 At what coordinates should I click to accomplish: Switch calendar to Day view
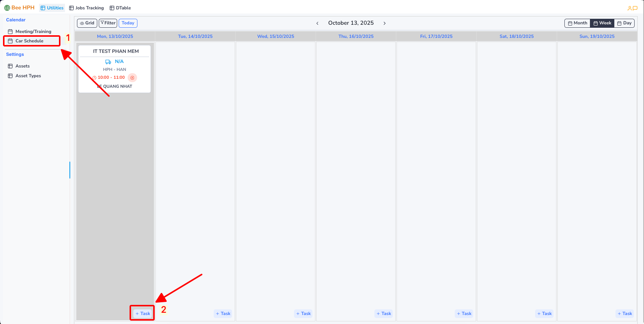tap(624, 23)
